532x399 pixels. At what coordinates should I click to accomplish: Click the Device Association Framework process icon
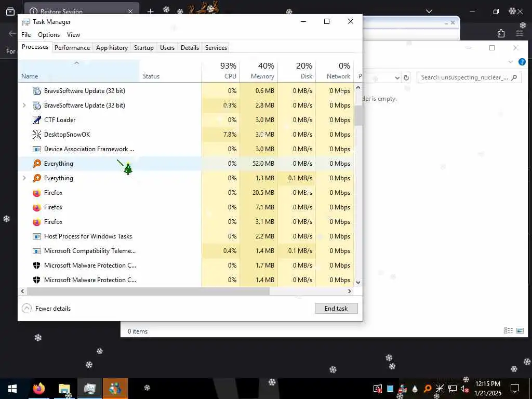click(37, 149)
